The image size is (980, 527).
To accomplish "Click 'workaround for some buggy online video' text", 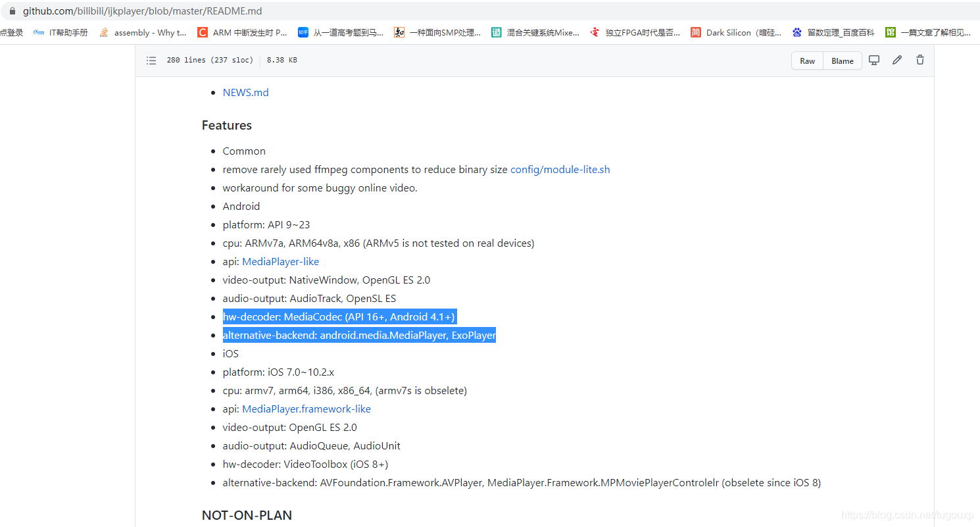I will click(x=320, y=188).
